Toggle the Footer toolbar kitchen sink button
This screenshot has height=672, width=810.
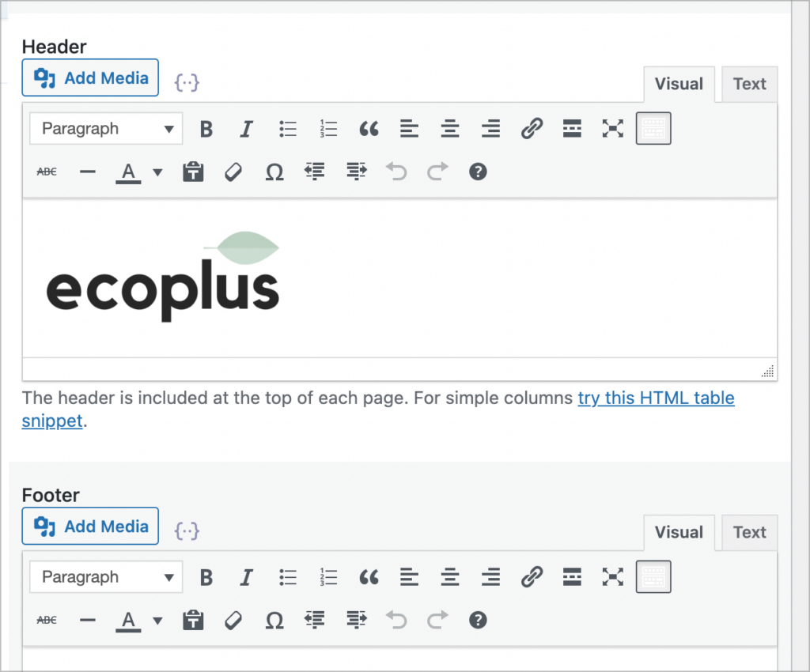[653, 578]
